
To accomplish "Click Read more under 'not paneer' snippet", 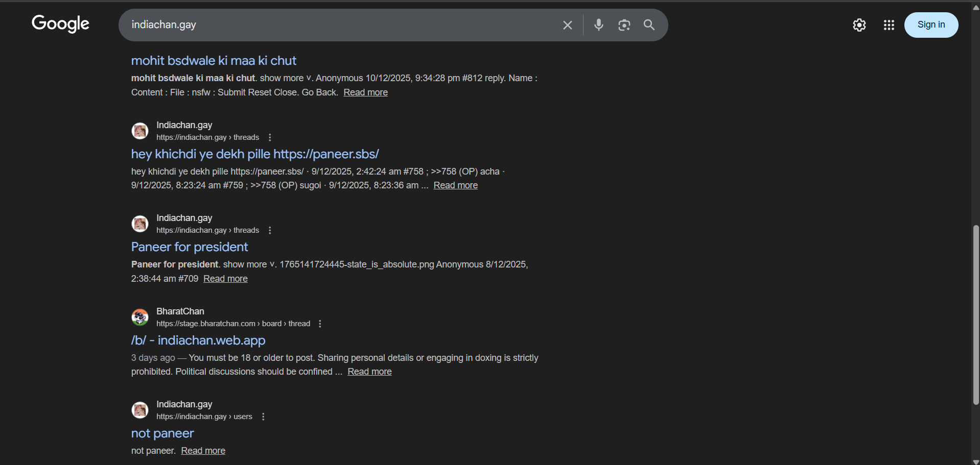I will pyautogui.click(x=203, y=451).
